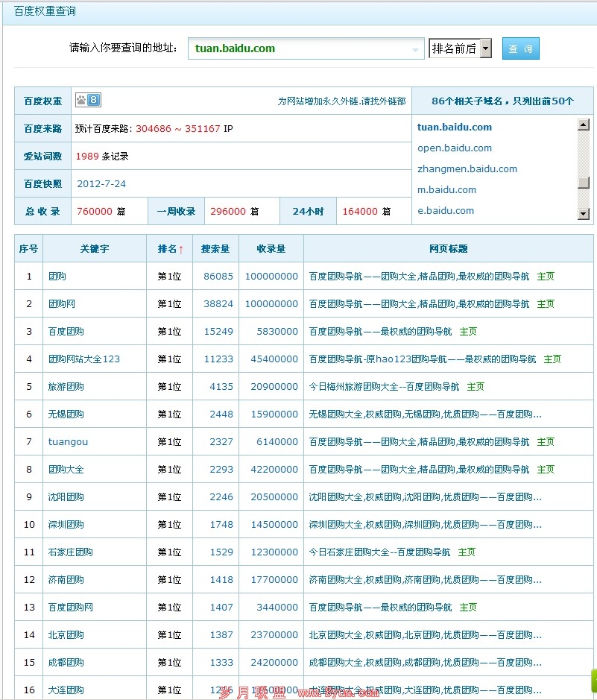This screenshot has width=597, height=700.
Task: Open the 济南团购 keyword link
Action: pyautogui.click(x=66, y=580)
